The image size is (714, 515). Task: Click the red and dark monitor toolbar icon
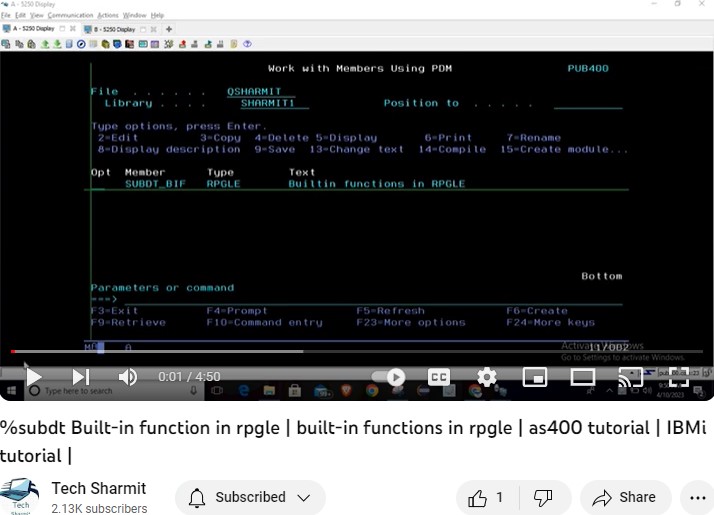[x=129, y=44]
